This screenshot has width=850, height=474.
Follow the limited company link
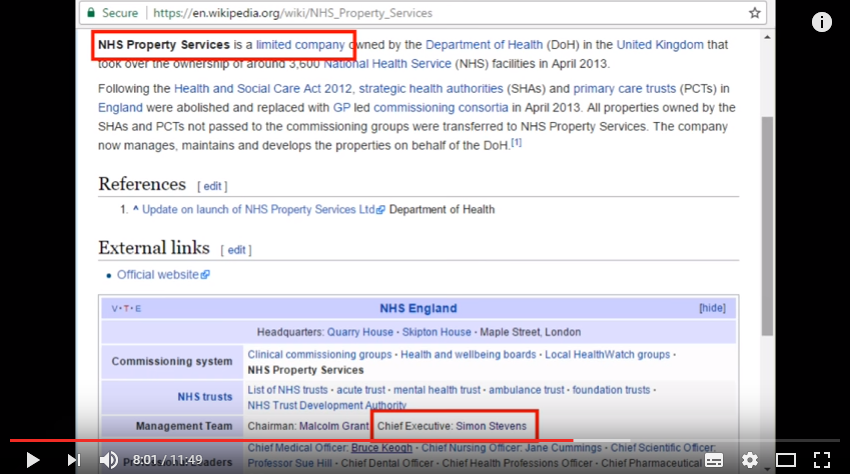click(300, 45)
